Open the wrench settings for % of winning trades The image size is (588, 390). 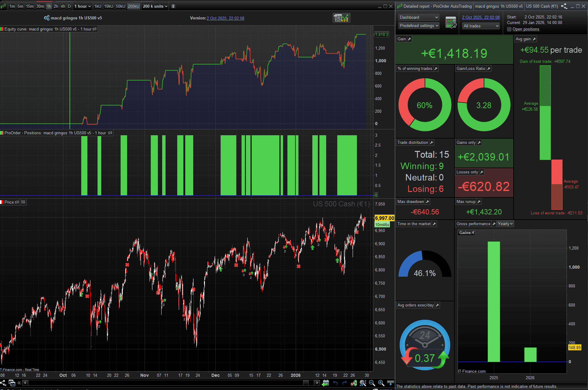pos(436,69)
